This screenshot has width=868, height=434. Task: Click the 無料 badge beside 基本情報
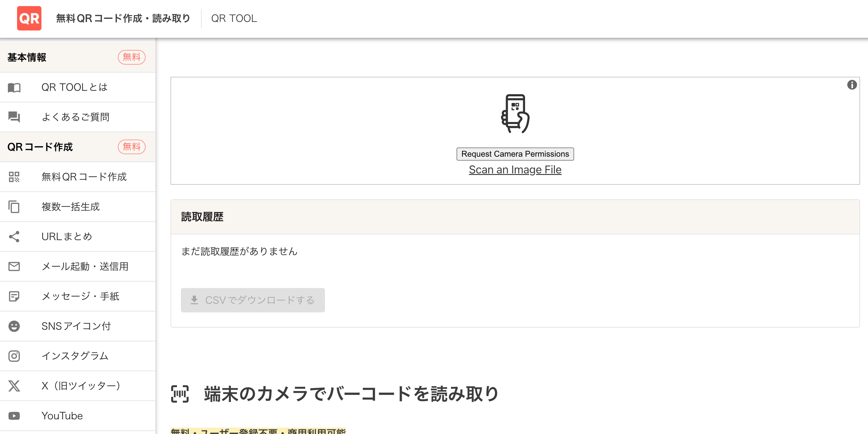click(x=131, y=57)
